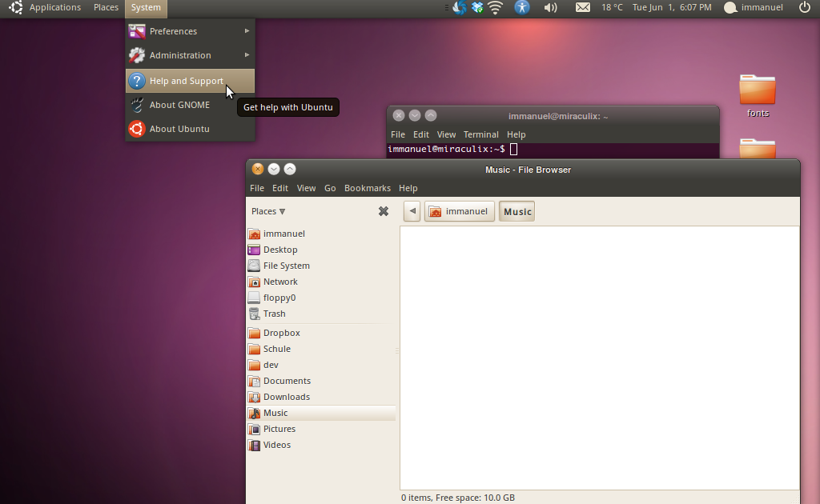This screenshot has height=504, width=820.
Task: Open the mail envelope indicator
Action: (x=582, y=7)
